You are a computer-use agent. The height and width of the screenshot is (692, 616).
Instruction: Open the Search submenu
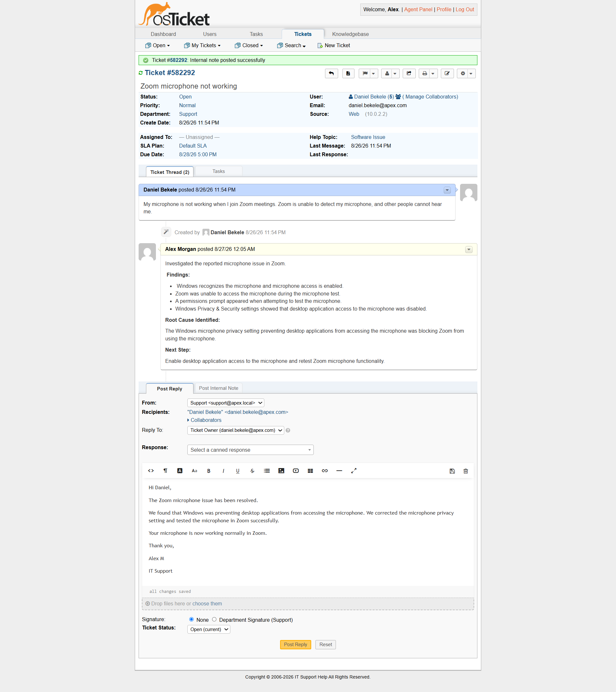click(x=291, y=45)
